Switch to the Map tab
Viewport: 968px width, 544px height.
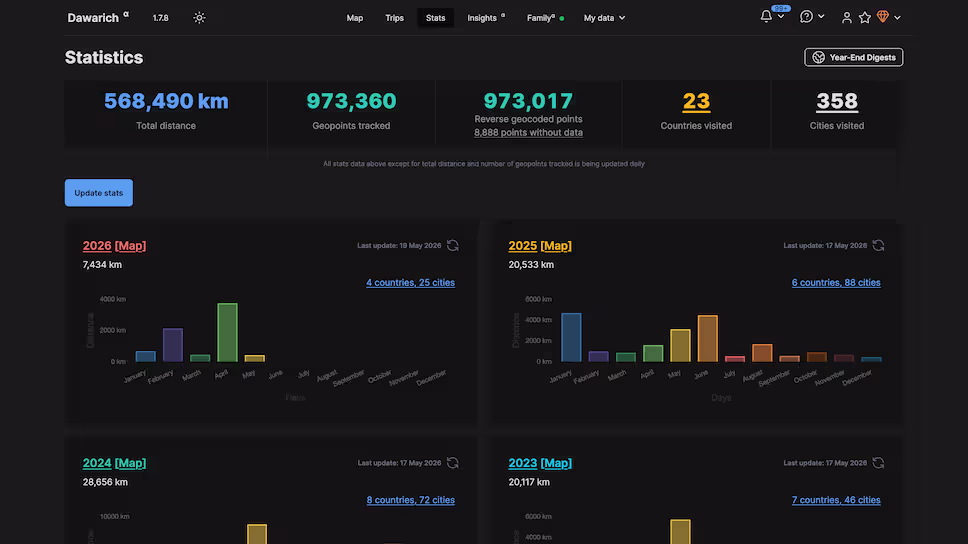coord(354,18)
